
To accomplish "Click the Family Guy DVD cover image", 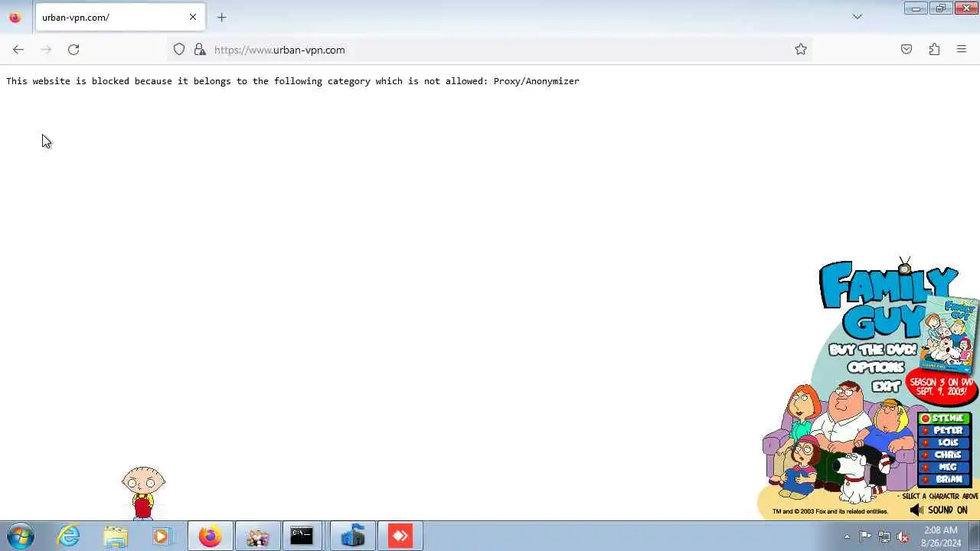I will [x=949, y=333].
